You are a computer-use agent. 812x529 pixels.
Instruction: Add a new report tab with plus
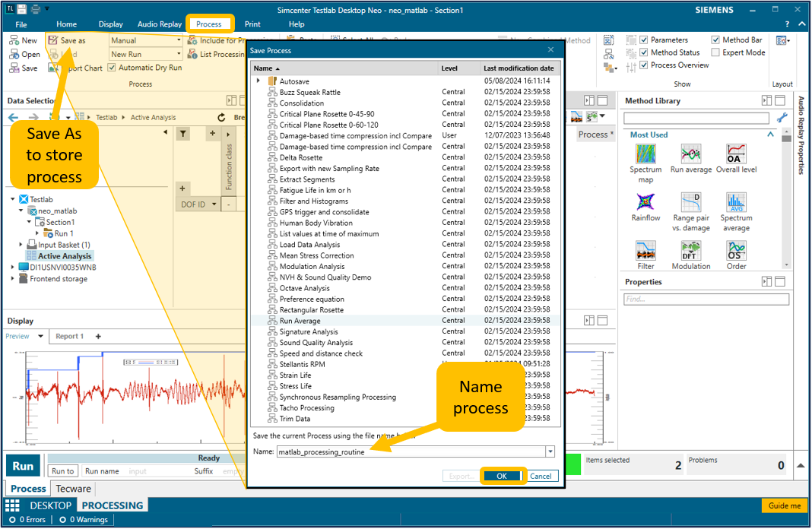click(98, 337)
